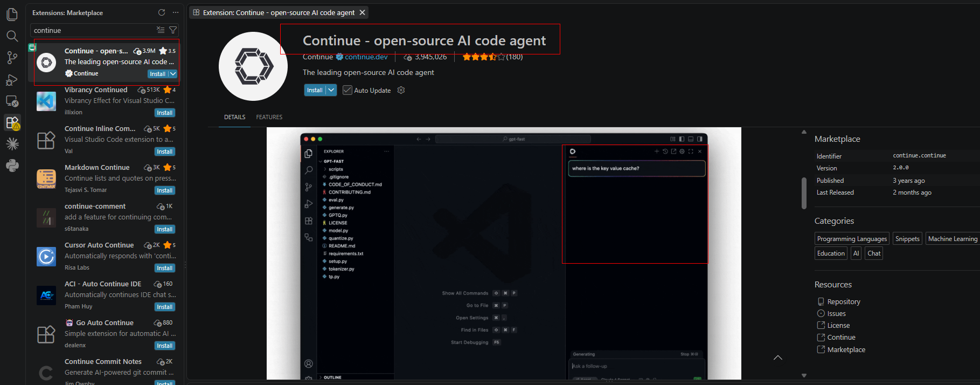Viewport: 980px width, 385px height.
Task: Install Continue Inline Completion extension
Action: click(x=164, y=152)
